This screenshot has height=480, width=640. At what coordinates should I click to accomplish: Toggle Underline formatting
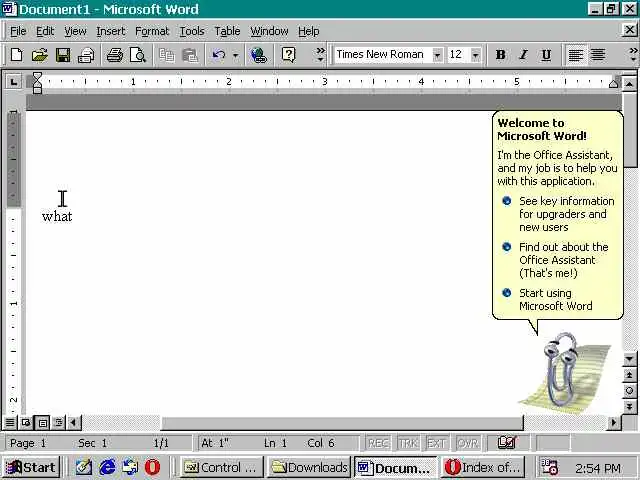(x=546, y=55)
